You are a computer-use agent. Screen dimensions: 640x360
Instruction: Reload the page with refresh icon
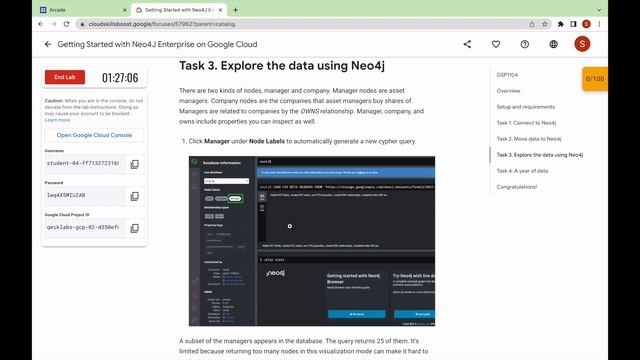click(67, 24)
